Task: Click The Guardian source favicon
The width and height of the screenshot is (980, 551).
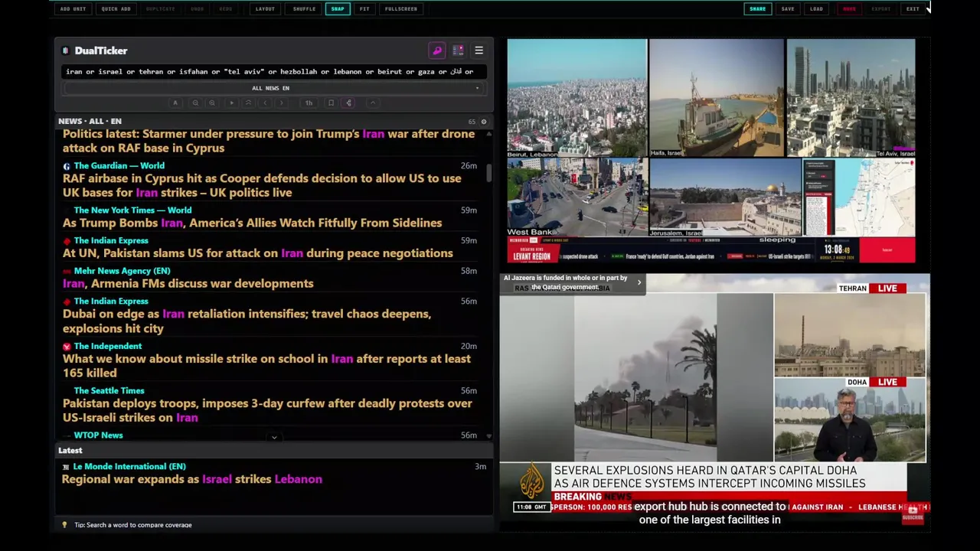Action: (67, 166)
